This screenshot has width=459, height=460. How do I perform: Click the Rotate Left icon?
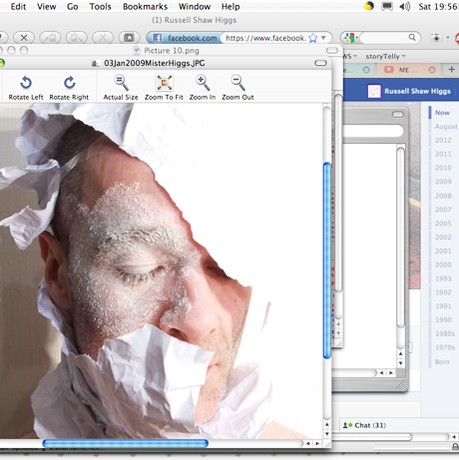click(26, 83)
